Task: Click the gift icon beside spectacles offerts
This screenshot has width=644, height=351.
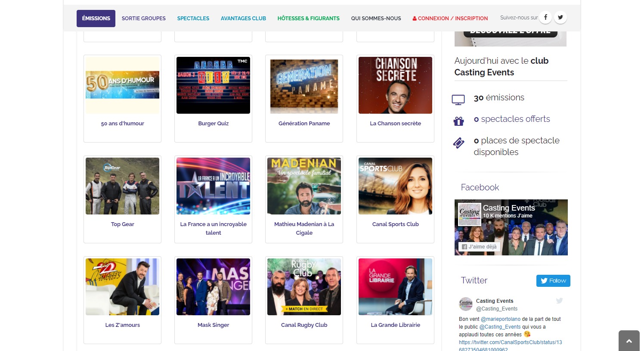Action: click(458, 121)
